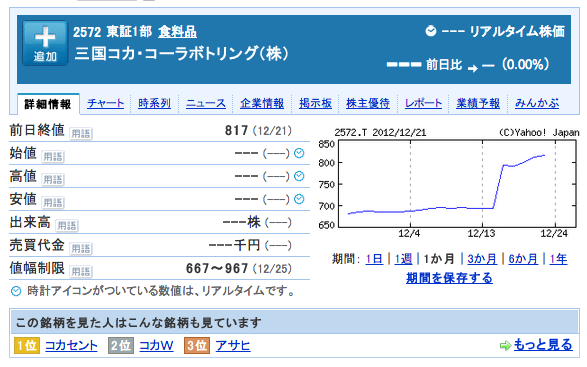Click the 用語 icon next to 前日終値
The height and width of the screenshot is (367, 587).
(81, 134)
